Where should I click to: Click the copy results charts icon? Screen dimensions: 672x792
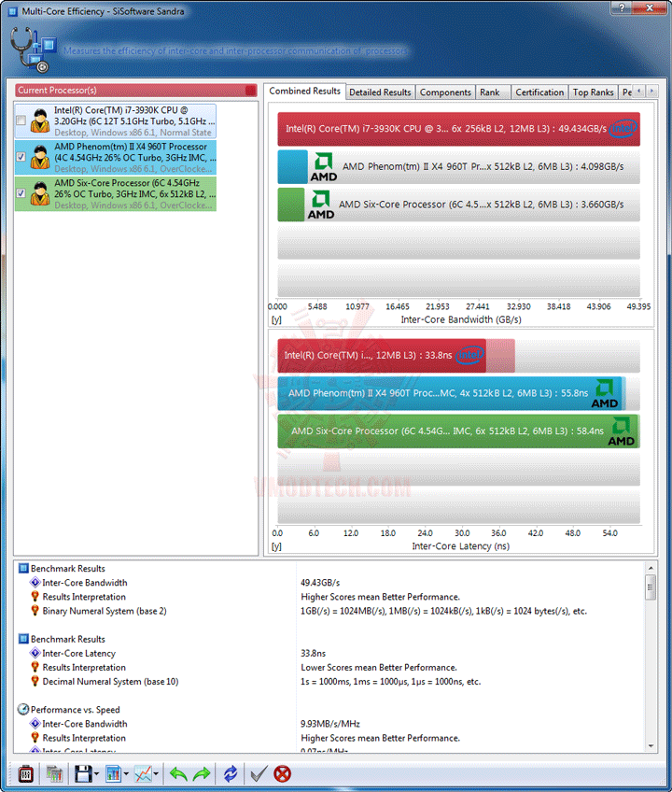tap(54, 774)
